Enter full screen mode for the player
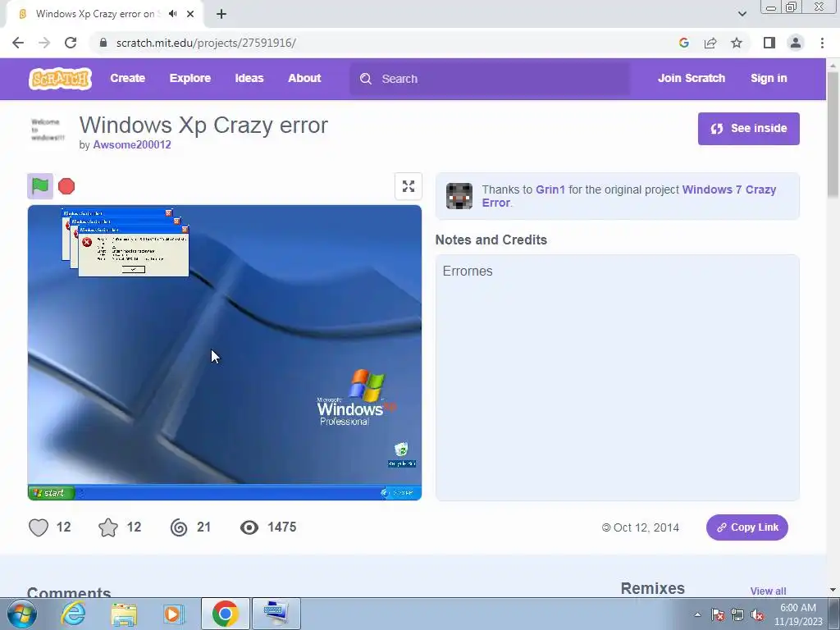Viewport: 840px width, 630px height. click(409, 186)
